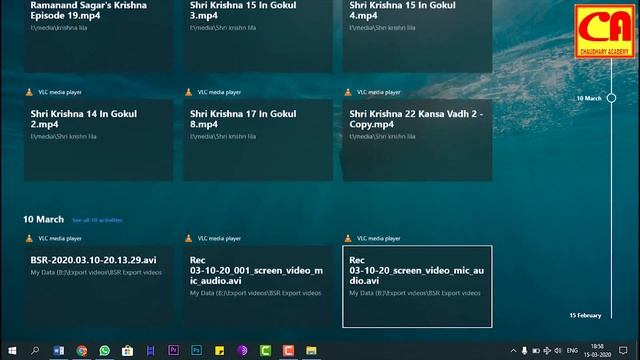Open WhatsApp from the taskbar
The width and height of the screenshot is (640, 360).
pyautogui.click(x=104, y=350)
